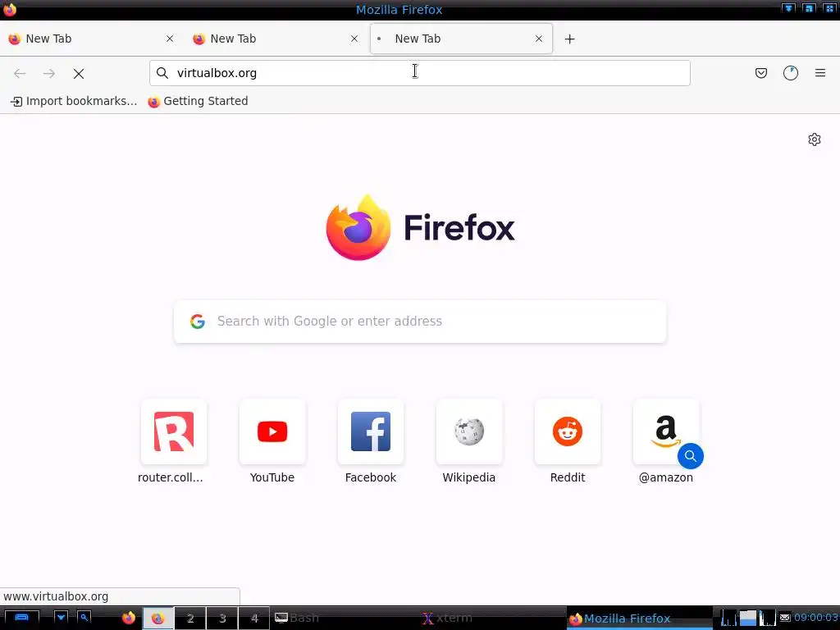Click the Firefox logo on the page
The width and height of the screenshot is (840, 630).
pyautogui.click(x=358, y=228)
